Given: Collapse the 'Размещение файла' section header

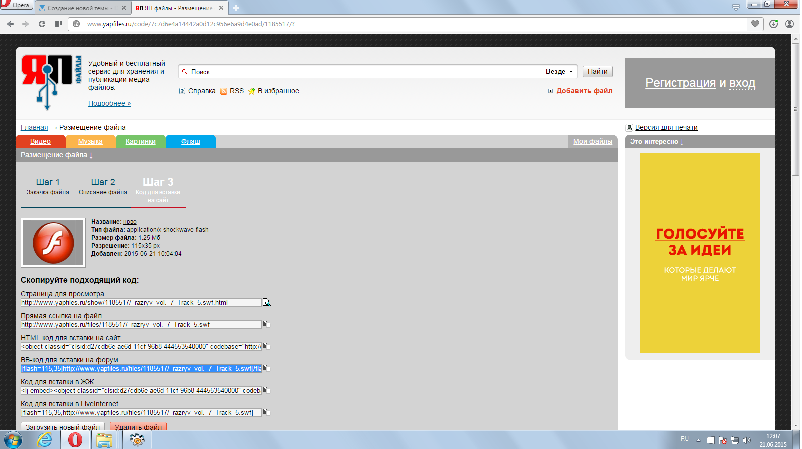Looking at the screenshot, I should (x=56, y=155).
